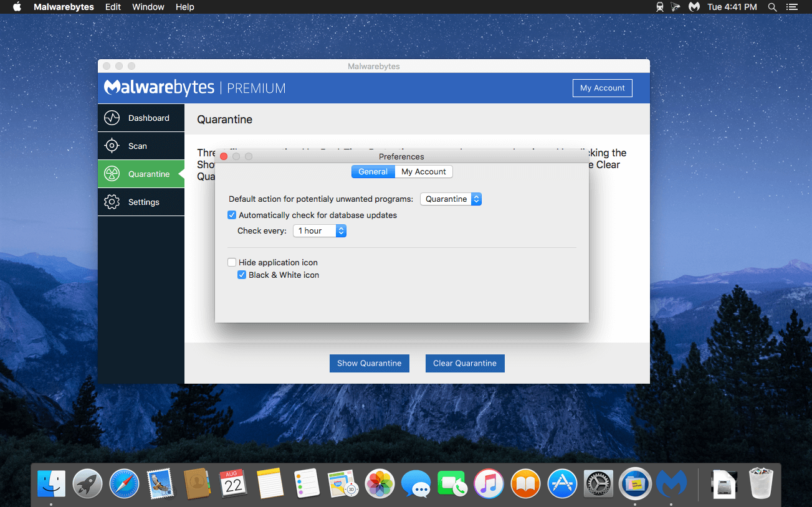This screenshot has height=507, width=812.
Task: Open Contacts from the Dock
Action: pyautogui.click(x=197, y=483)
